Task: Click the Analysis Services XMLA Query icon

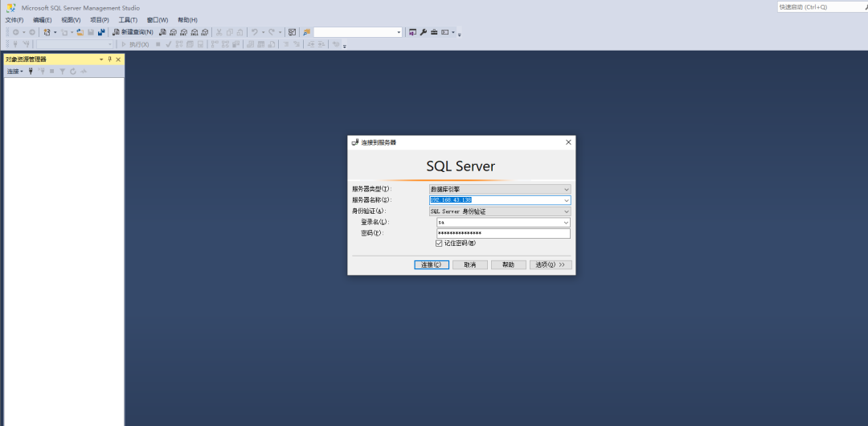Action: tap(194, 32)
